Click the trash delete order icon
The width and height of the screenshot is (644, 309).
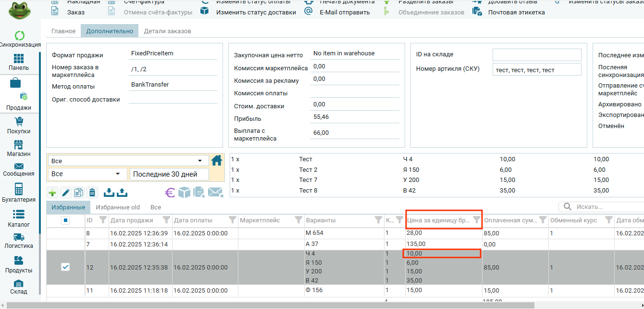[x=92, y=193]
